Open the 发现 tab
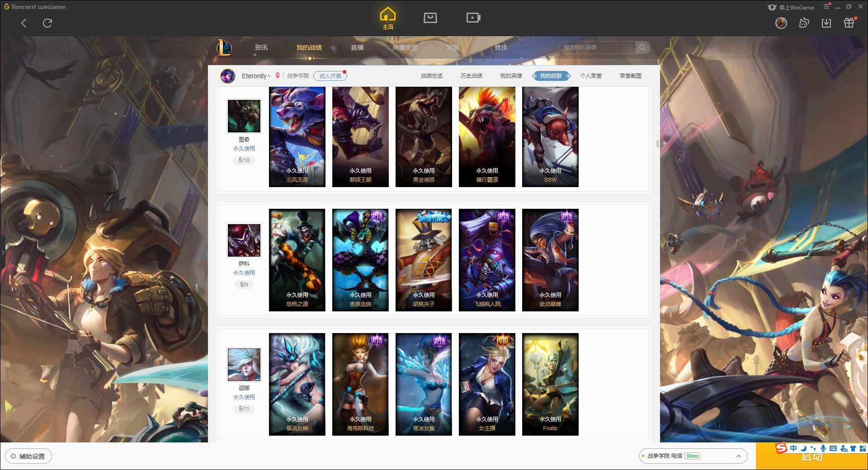This screenshot has width=868, height=470. pos(453,47)
